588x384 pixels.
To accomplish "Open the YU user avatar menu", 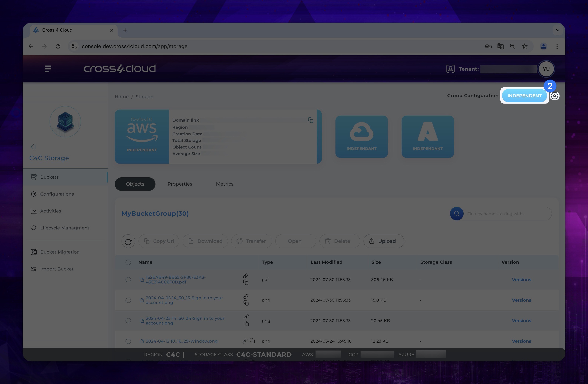I will (x=546, y=69).
